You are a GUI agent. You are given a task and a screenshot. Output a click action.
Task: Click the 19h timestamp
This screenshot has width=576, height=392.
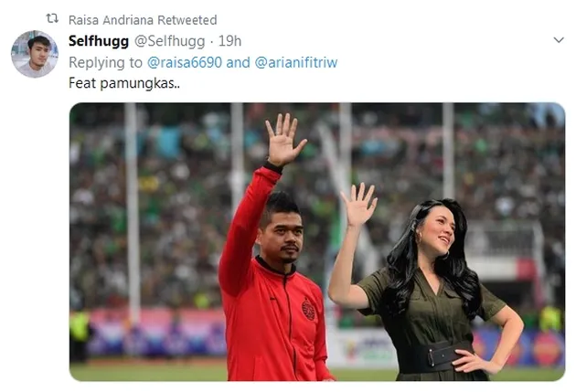[x=229, y=41]
